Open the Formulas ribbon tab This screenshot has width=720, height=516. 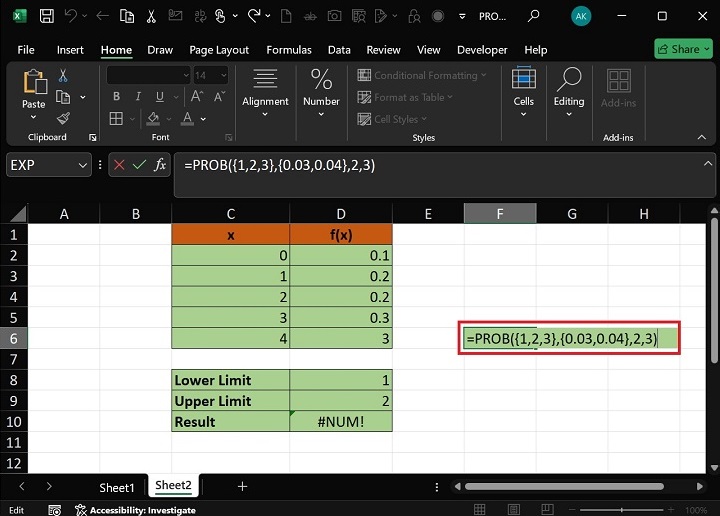pos(288,50)
